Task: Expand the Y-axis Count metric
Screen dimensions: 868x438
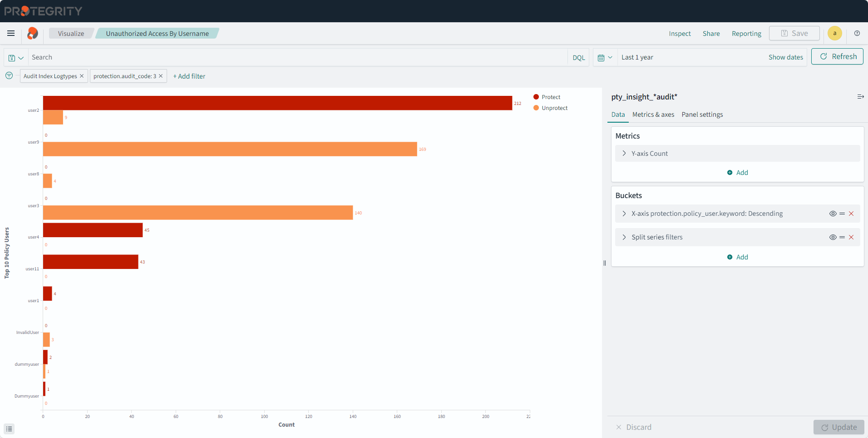Action: click(x=624, y=154)
